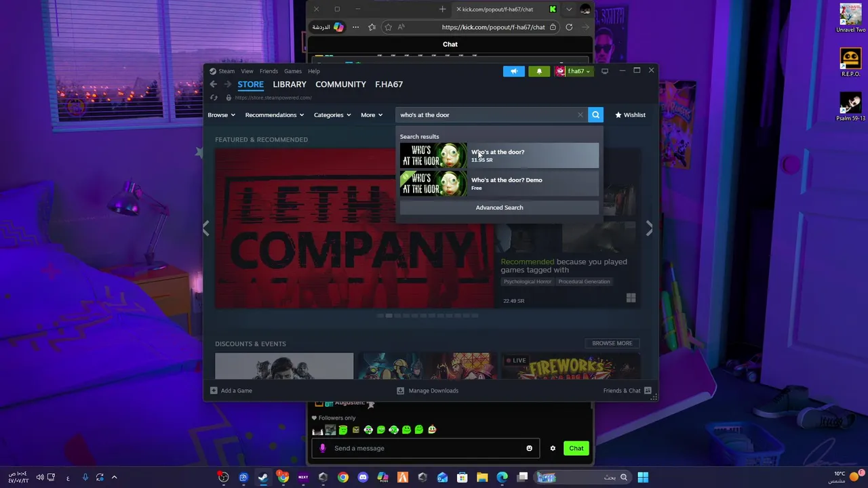This screenshot has height=488, width=868.
Task: Toggle Steam Big Picture mode icon
Action: (605, 70)
